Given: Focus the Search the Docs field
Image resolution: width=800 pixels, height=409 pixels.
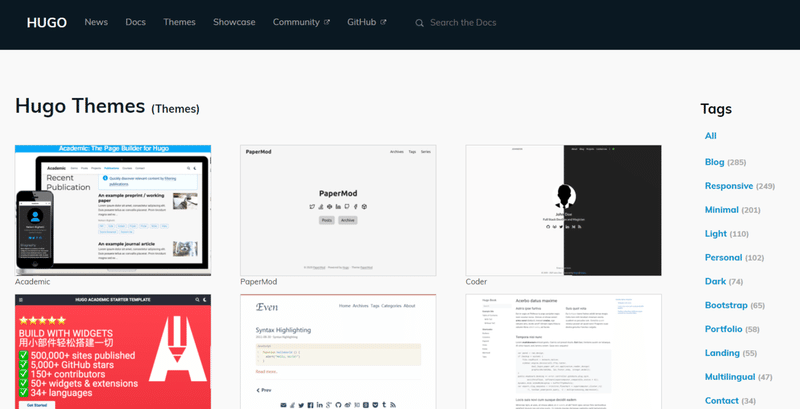Looking at the screenshot, I should coord(463,22).
